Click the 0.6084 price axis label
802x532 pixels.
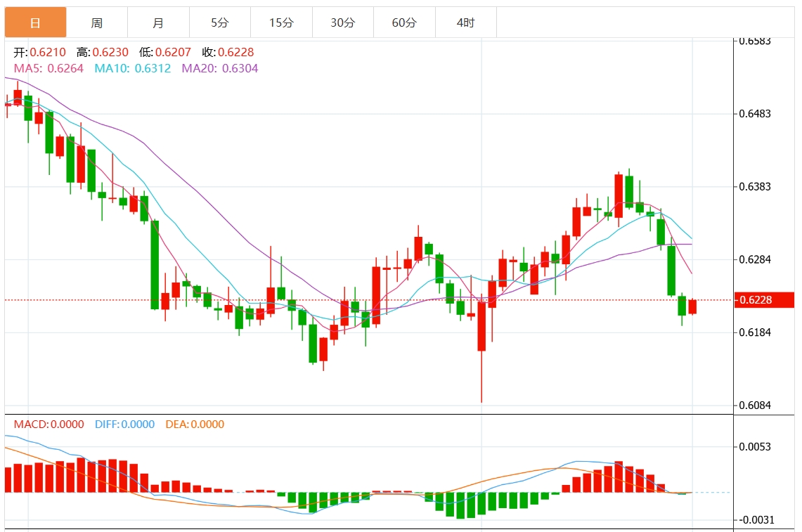click(755, 405)
